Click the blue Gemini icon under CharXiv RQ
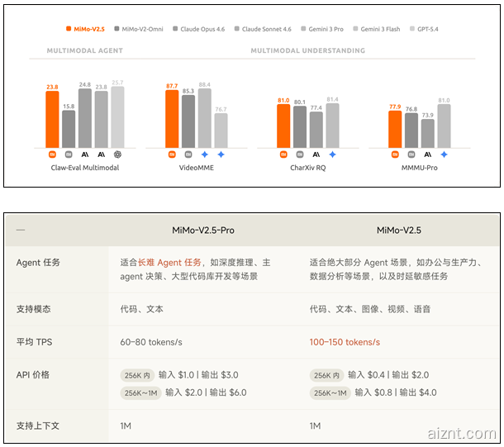Screen dimensions: 504x447 332,154
